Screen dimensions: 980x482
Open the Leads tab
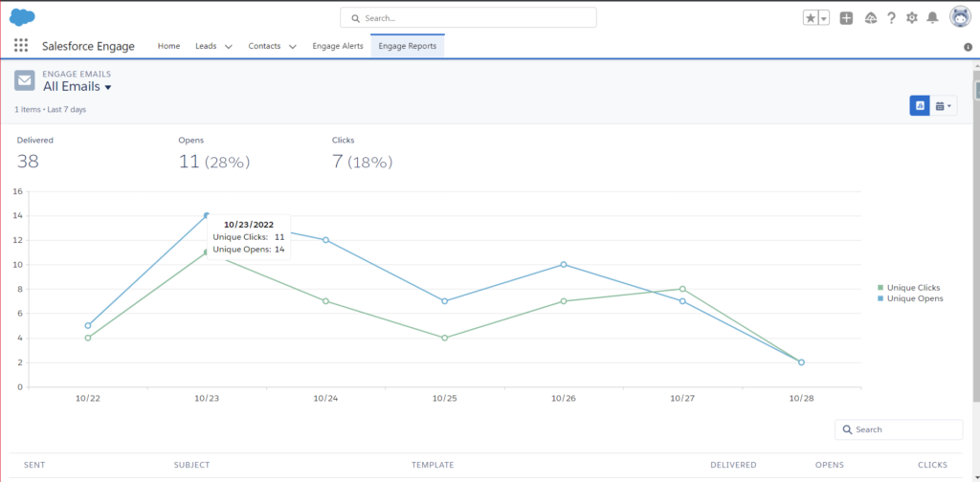click(206, 46)
